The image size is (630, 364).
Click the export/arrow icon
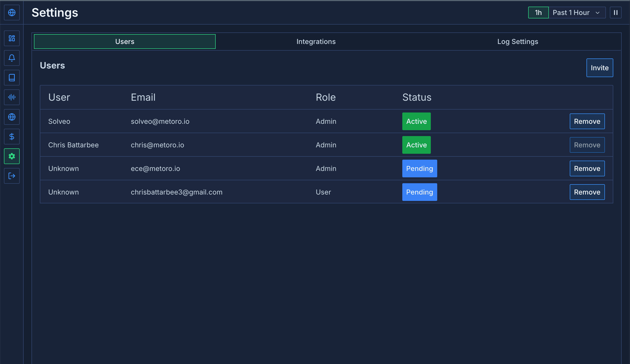tap(12, 176)
